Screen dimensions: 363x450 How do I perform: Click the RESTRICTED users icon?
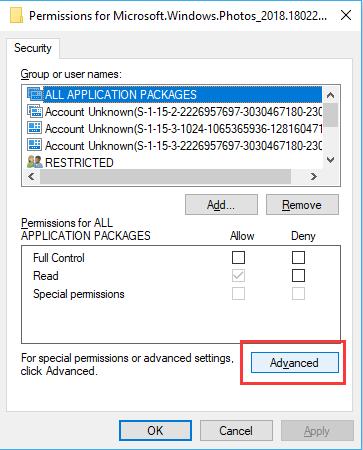click(x=35, y=162)
